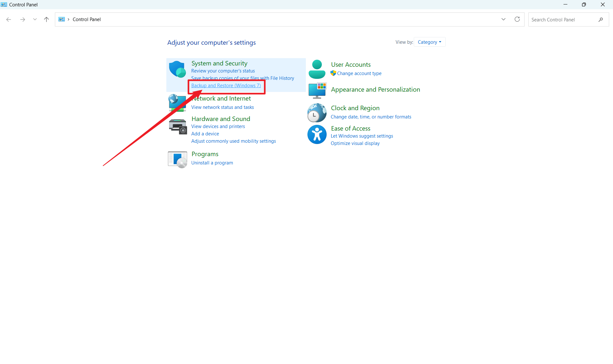Open Backup and Restore (Windows 7)
613x364 pixels.
coord(226,86)
